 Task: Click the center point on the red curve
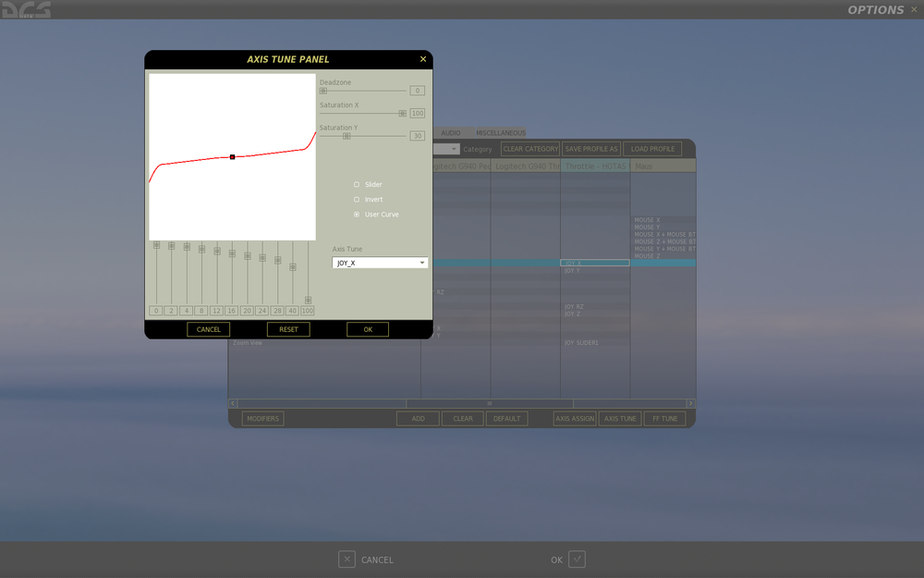pyautogui.click(x=232, y=157)
